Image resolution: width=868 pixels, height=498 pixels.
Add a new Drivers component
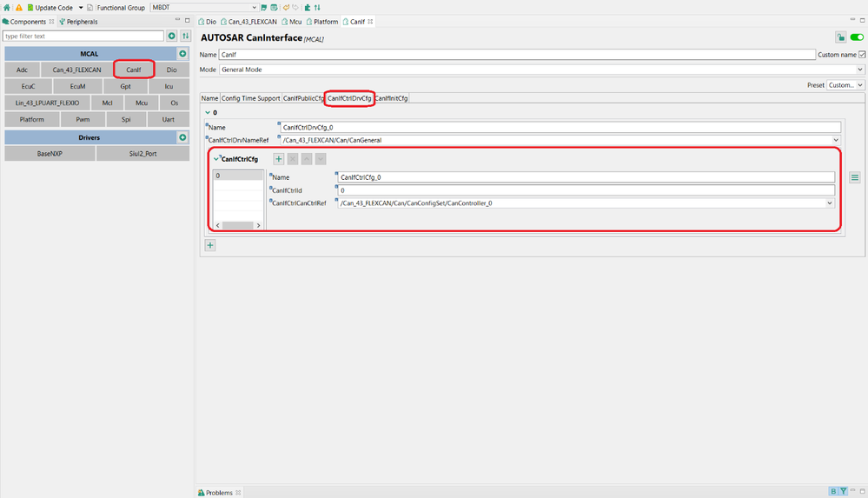(x=182, y=137)
